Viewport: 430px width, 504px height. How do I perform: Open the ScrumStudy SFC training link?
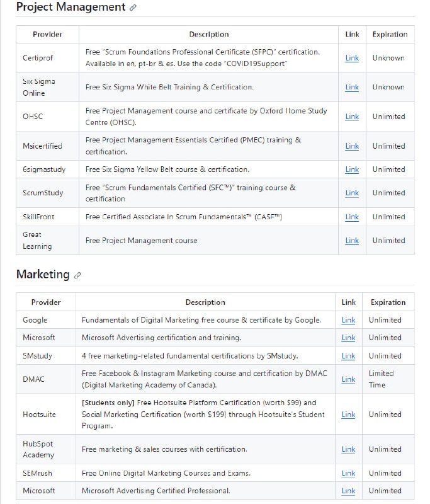pyautogui.click(x=351, y=193)
